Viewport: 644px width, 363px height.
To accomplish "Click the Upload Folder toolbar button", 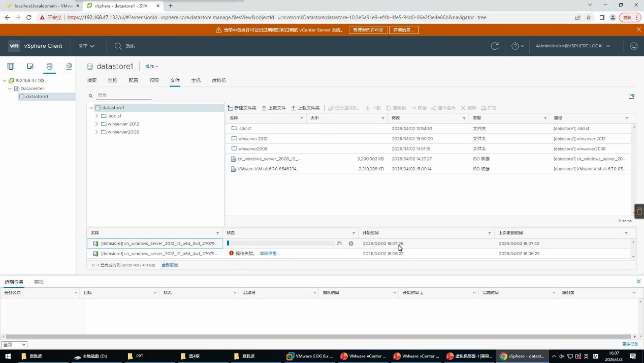I will tap(305, 108).
